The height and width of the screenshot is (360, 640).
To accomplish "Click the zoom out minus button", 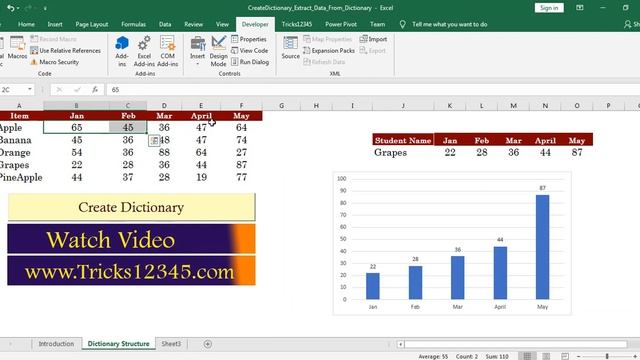I will click(579, 356).
